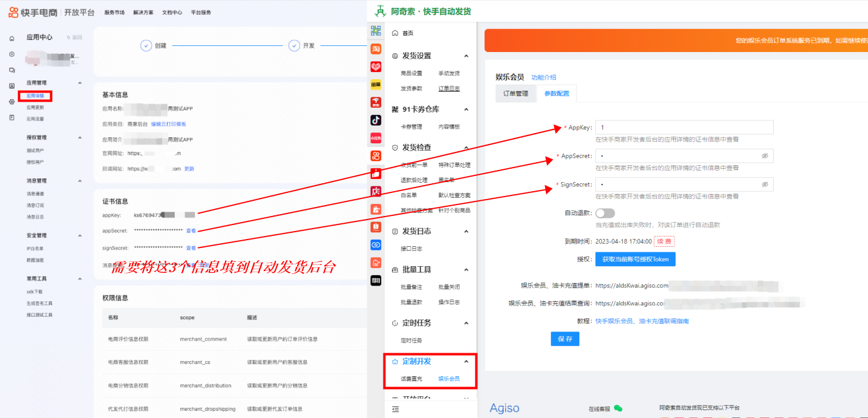The width and height of the screenshot is (868, 418).
Task: Toggle visibility of AppSecret field
Action: click(765, 156)
